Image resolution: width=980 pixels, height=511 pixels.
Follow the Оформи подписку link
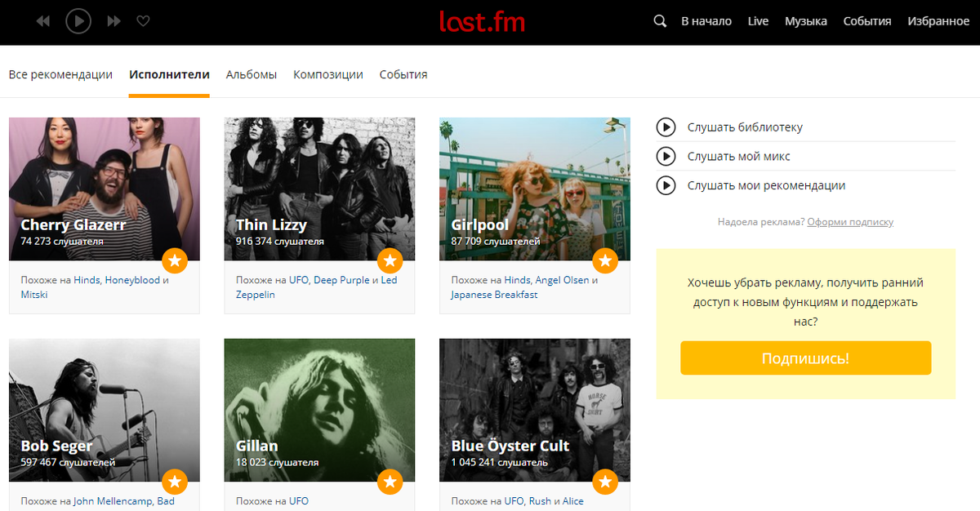coord(850,222)
